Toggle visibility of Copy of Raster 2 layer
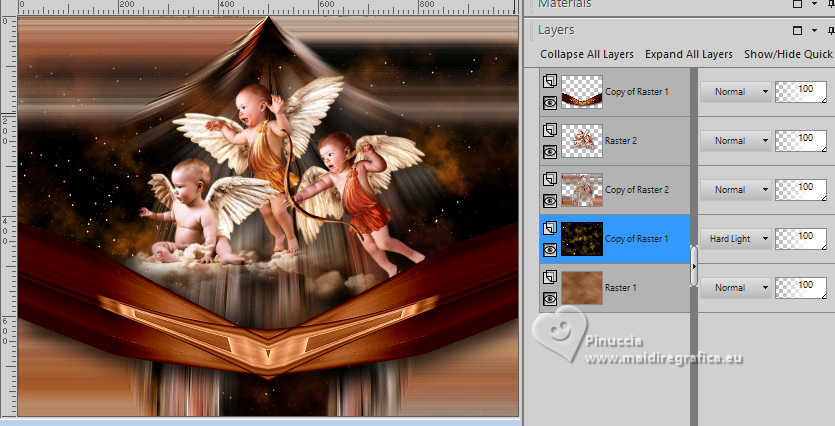 pos(550,201)
